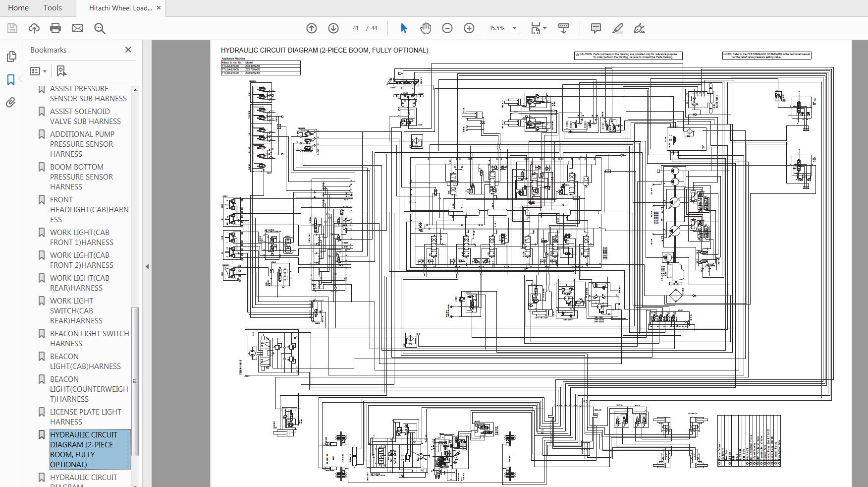Save the PDF file

coord(12,28)
